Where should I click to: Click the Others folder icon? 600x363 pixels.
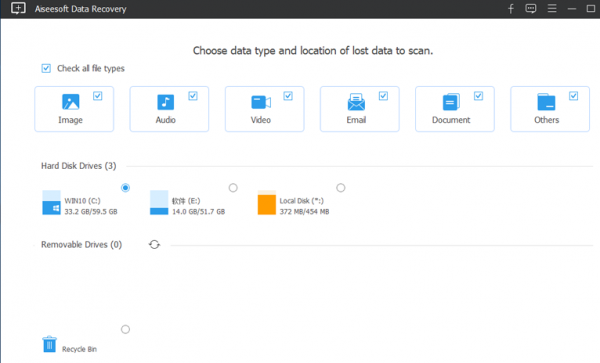[546, 102]
